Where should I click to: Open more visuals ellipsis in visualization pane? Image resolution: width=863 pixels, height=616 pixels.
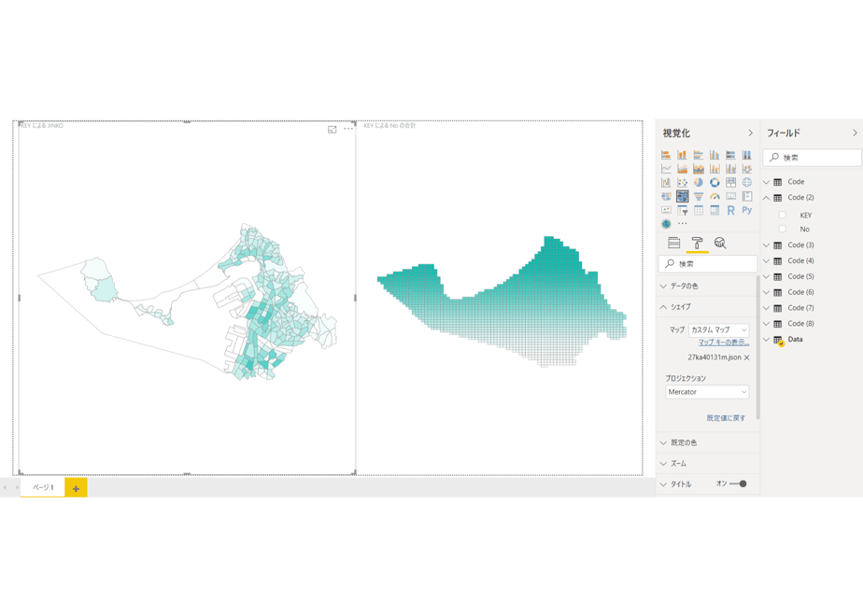pos(683,224)
